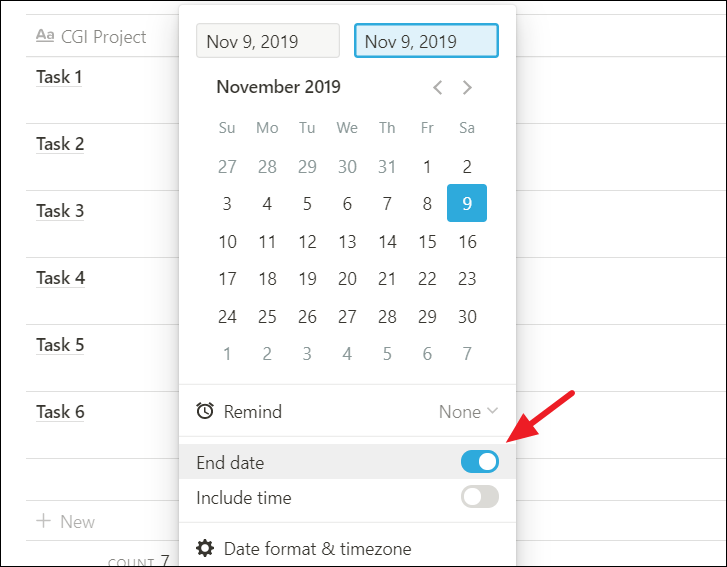Click the alarm clock Remind icon

pos(205,411)
